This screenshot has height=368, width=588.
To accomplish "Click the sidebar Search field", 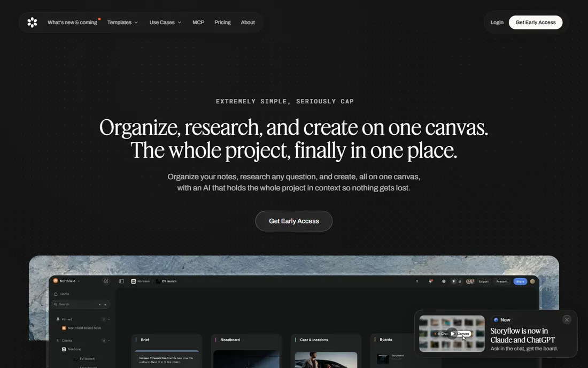I will point(81,304).
